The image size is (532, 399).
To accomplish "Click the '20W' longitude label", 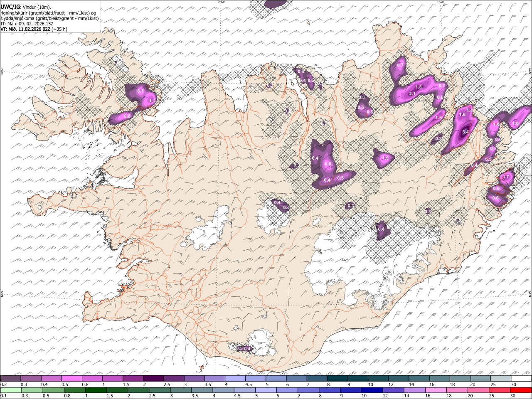I will 221,2.
